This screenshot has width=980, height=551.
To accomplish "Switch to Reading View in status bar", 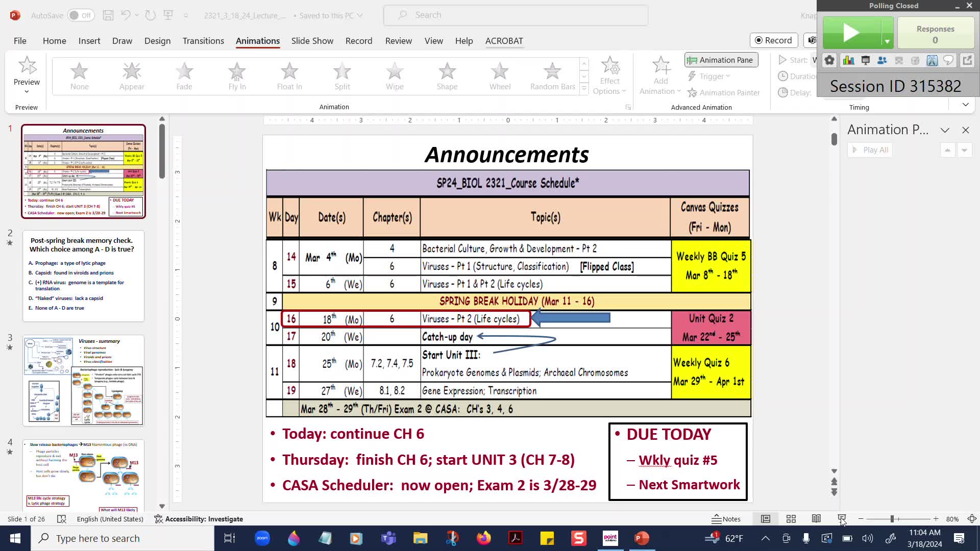I will pos(816,519).
